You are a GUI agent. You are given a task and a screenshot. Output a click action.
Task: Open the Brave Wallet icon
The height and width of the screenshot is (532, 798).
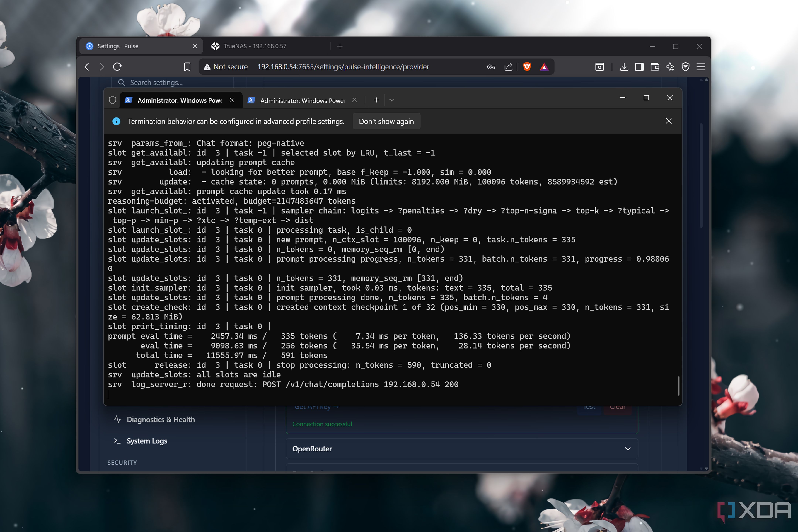[655, 67]
